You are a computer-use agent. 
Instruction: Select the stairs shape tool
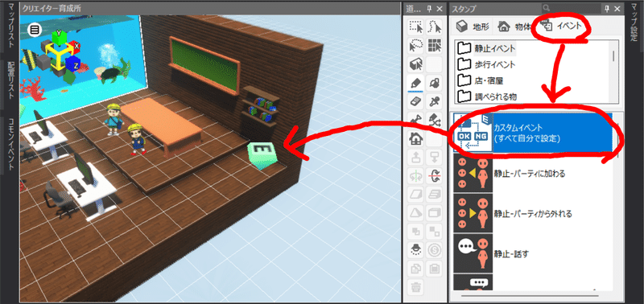tap(434, 195)
